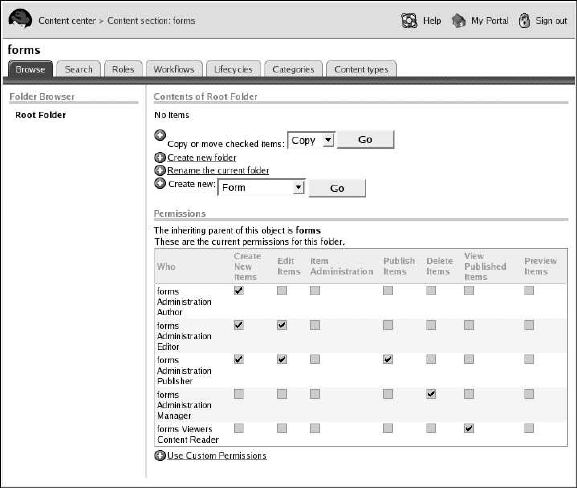Image resolution: width=577 pixels, height=488 pixels.
Task: Toggle Publisher's Publish Items checkbox
Action: tap(388, 359)
